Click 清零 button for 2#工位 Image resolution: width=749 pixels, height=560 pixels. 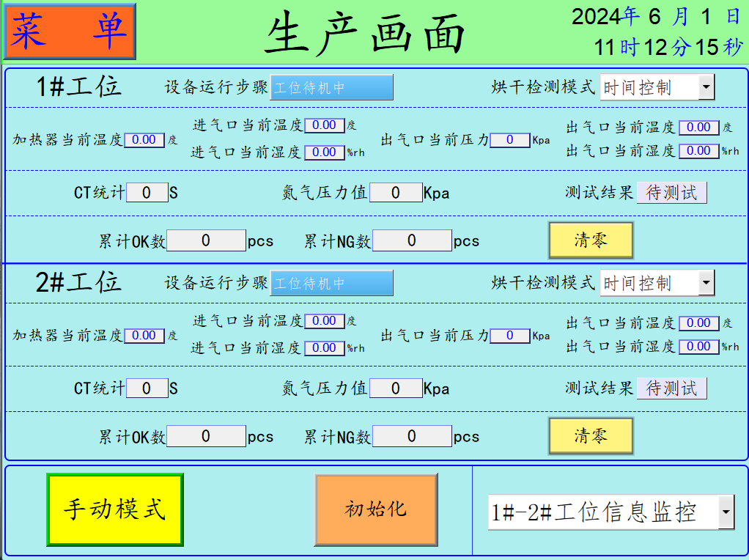pos(591,436)
